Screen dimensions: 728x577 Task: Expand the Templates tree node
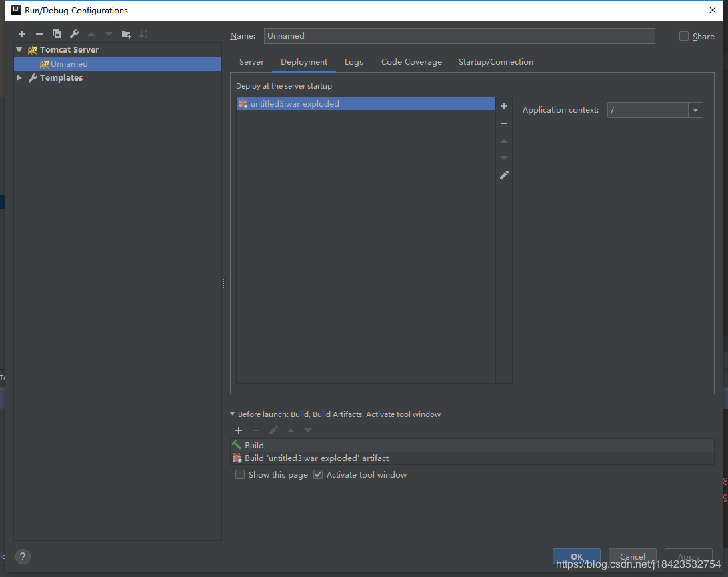click(19, 78)
